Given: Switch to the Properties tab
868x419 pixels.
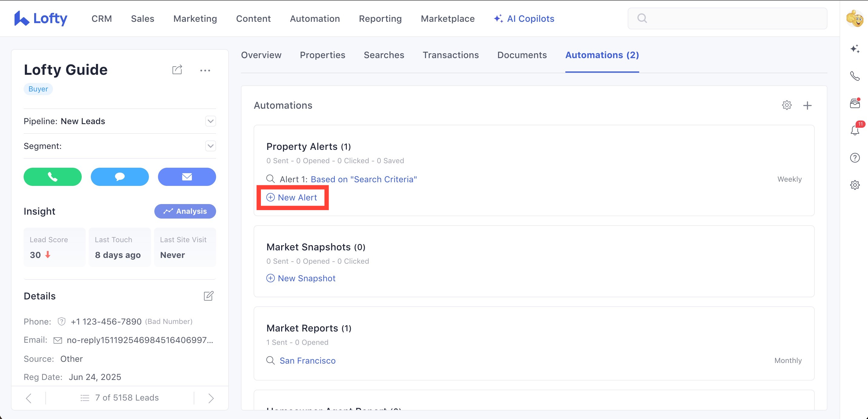Looking at the screenshot, I should click(322, 55).
